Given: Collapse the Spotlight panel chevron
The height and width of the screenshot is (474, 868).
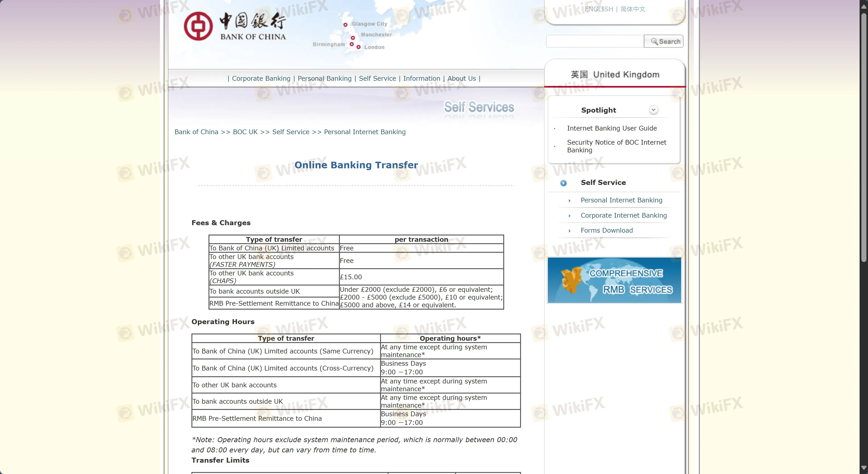Looking at the screenshot, I should coord(653,110).
